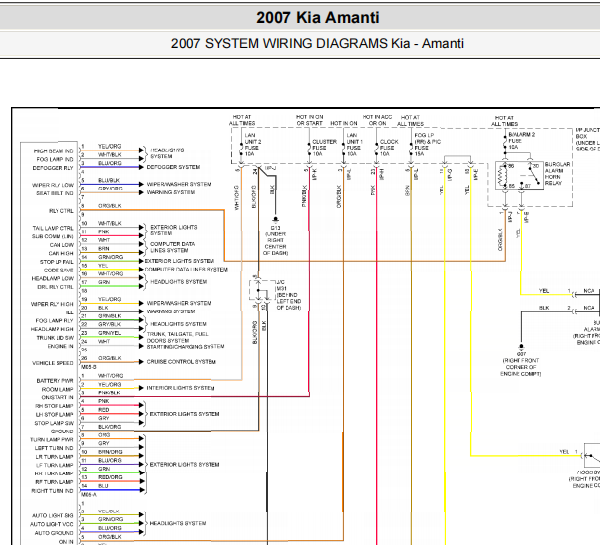Select the LR TURN LAMP pin label
The image size is (600, 545).
(x=54, y=457)
